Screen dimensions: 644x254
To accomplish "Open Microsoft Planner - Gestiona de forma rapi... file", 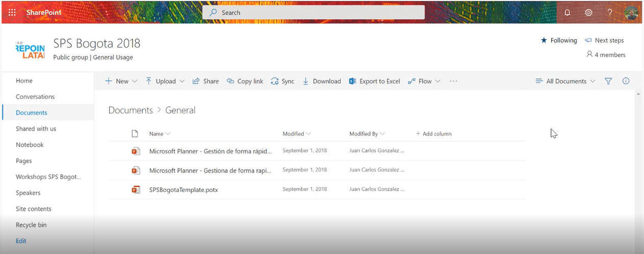I will click(x=210, y=170).
